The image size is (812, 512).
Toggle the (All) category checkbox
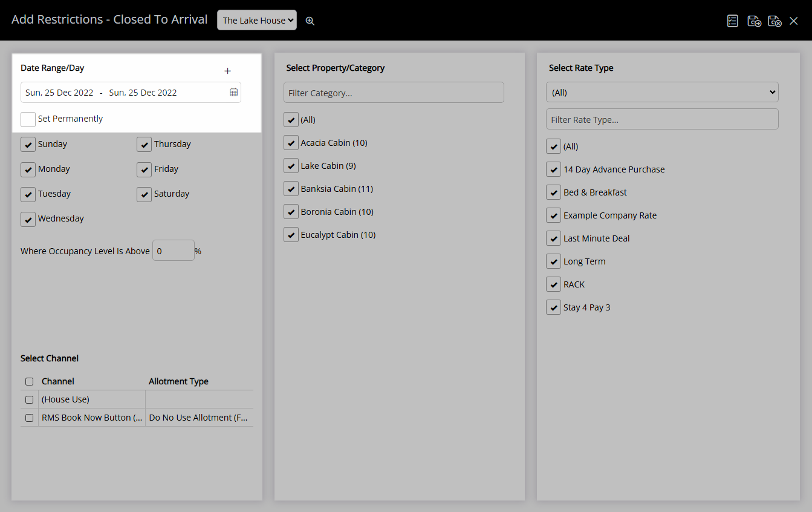(291, 120)
